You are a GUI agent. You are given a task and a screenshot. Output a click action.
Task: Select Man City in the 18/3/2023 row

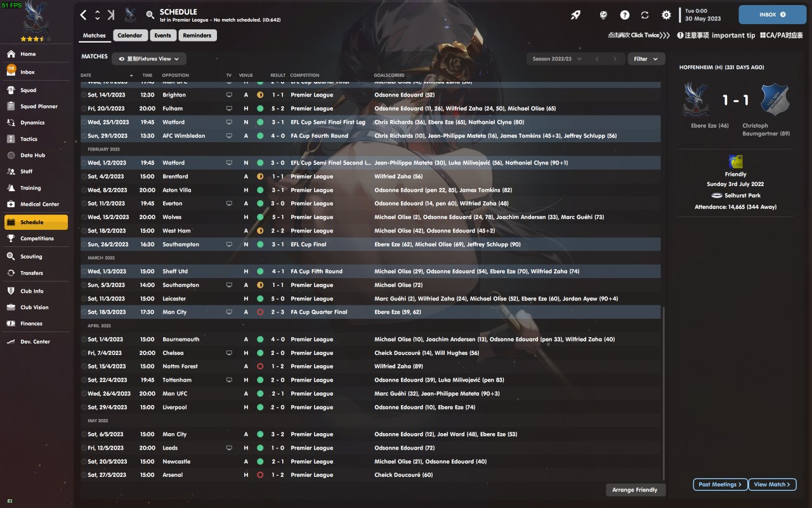(x=174, y=312)
